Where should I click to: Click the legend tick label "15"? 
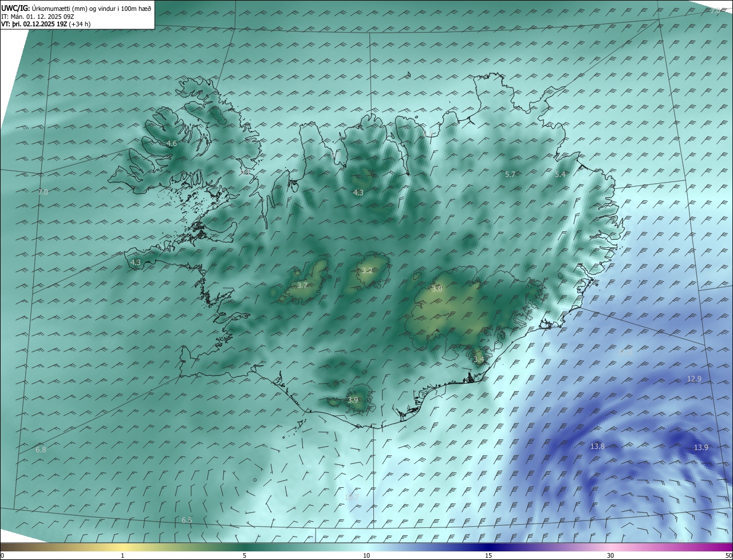pos(488,556)
